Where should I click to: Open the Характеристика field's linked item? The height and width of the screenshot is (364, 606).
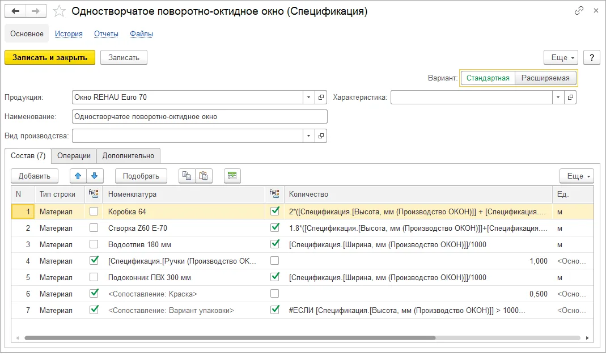tap(570, 98)
